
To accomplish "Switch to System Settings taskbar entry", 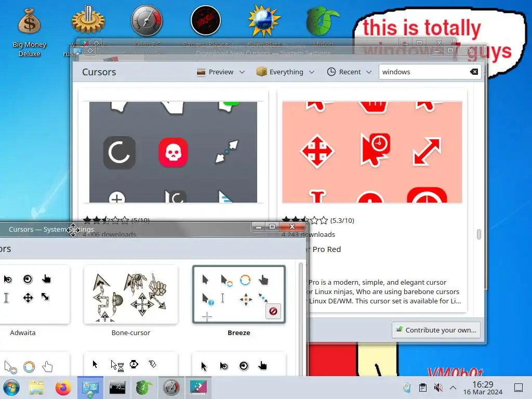I will 90,388.
